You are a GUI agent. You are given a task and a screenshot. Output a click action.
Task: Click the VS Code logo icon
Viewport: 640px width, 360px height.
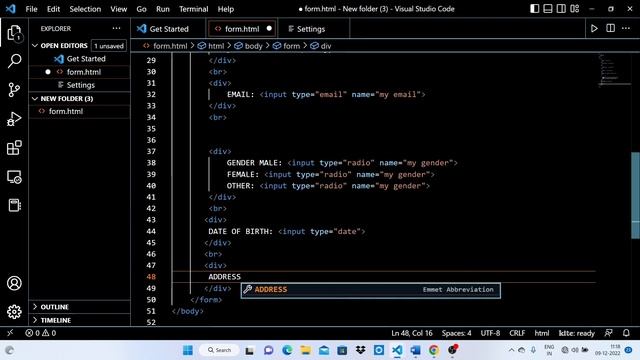(11, 9)
